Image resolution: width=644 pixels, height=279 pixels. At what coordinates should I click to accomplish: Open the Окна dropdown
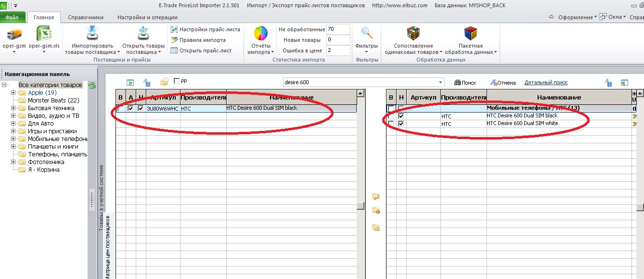[614, 17]
